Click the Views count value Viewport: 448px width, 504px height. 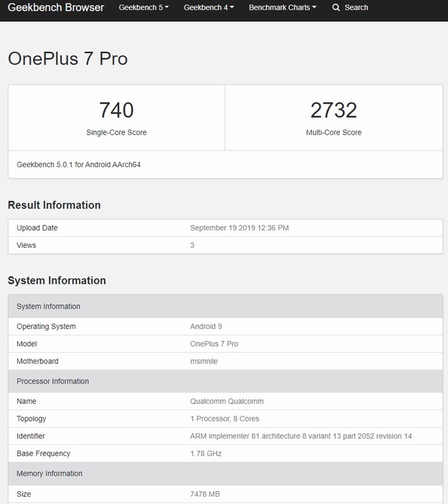pyautogui.click(x=192, y=245)
